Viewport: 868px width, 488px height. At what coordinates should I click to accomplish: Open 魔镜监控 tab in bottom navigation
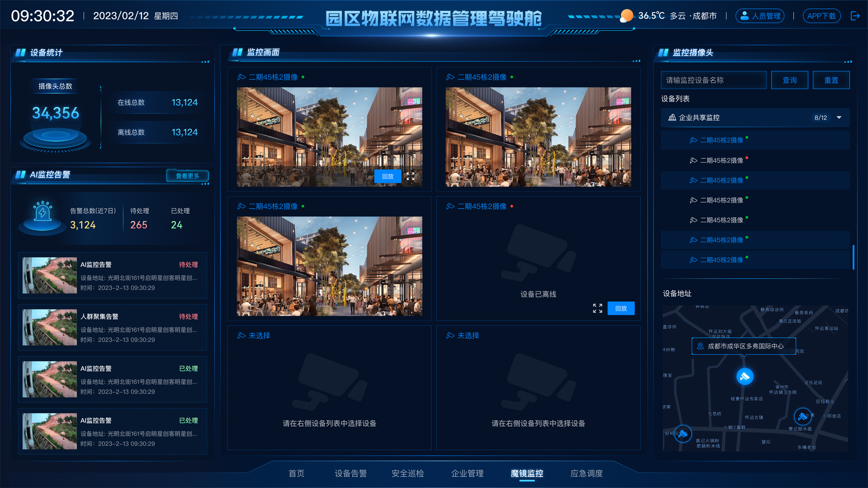(527, 473)
